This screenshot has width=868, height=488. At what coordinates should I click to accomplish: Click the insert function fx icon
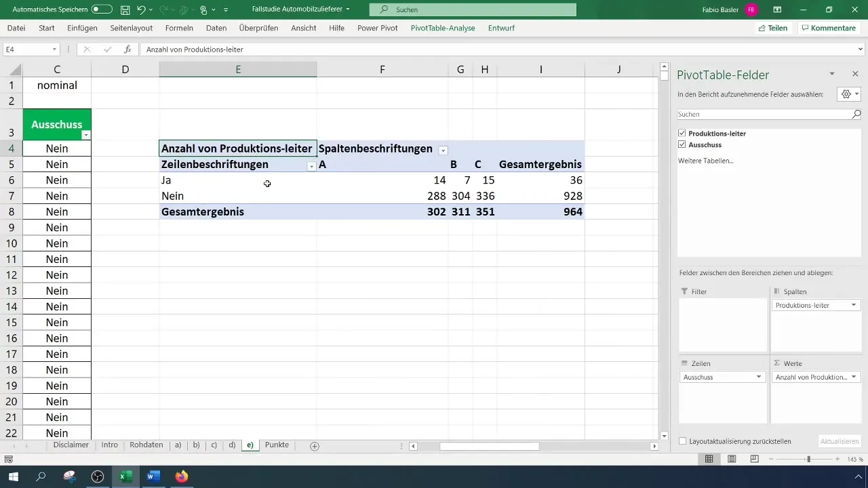tap(127, 49)
